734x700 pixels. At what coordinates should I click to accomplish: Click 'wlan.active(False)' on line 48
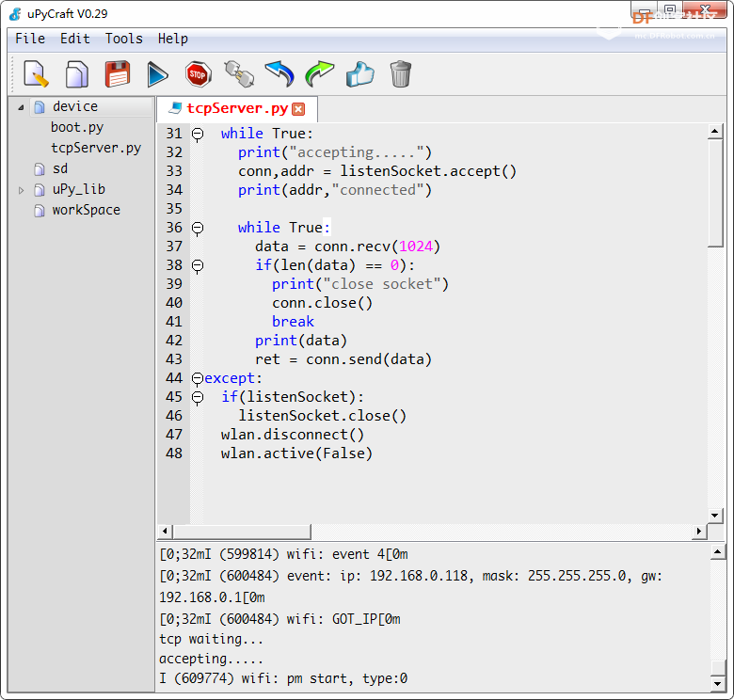click(296, 453)
